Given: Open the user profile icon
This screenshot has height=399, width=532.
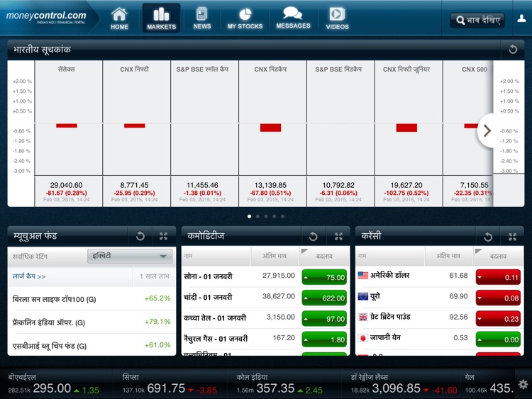Looking at the screenshot, I should coord(521,18).
